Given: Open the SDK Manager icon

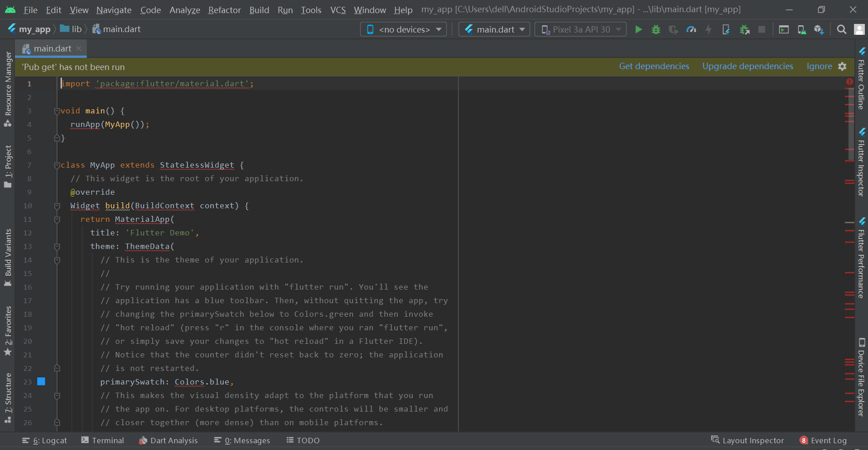Looking at the screenshot, I should [x=819, y=29].
